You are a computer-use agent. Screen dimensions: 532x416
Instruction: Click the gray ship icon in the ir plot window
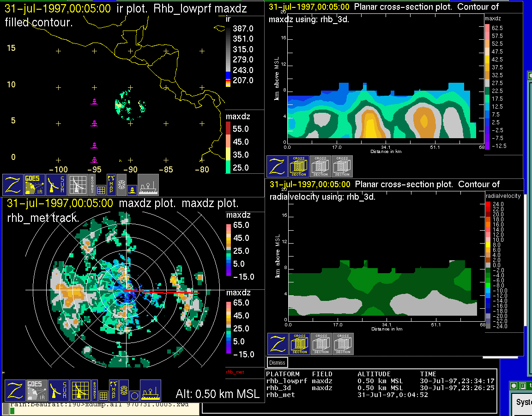coord(148,185)
